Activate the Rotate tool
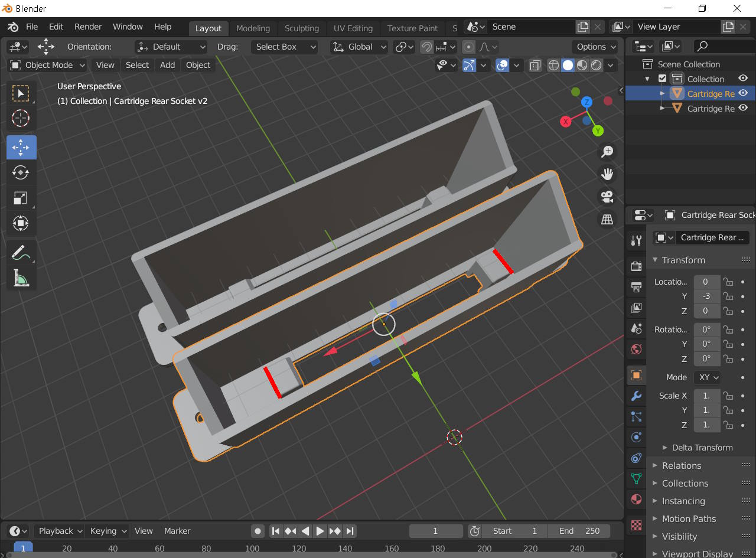Viewport: 756px width, 558px height. (21, 172)
